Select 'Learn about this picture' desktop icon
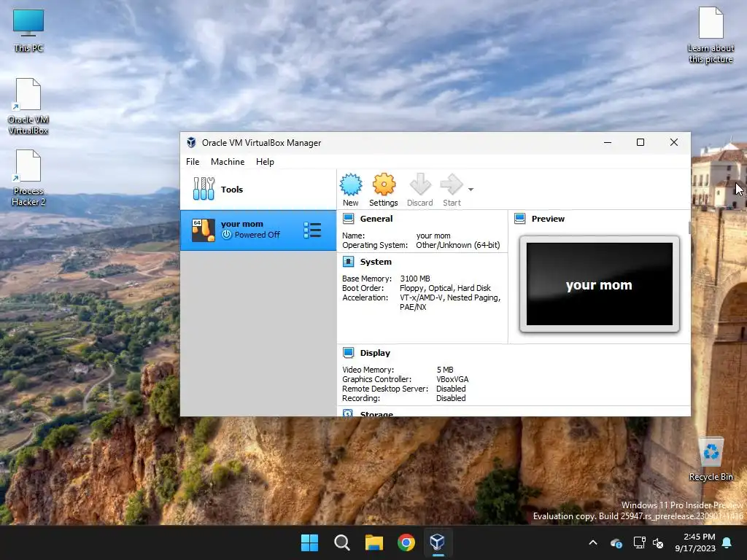This screenshot has width=747, height=560. [711, 35]
